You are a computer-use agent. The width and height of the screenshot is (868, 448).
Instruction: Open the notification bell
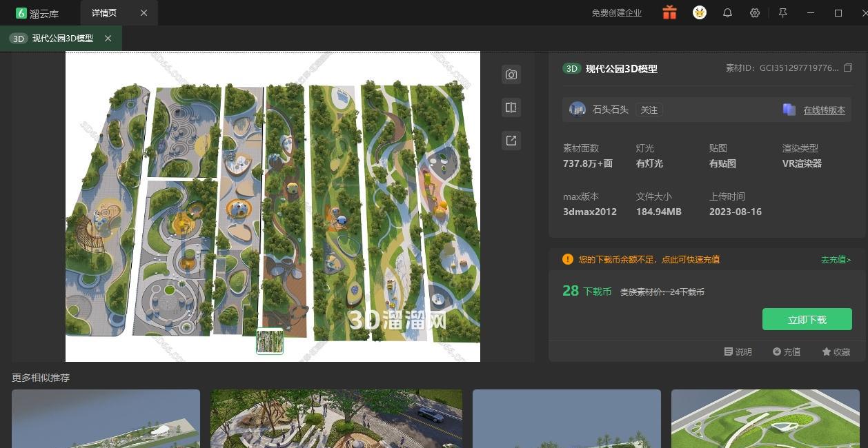tap(727, 13)
